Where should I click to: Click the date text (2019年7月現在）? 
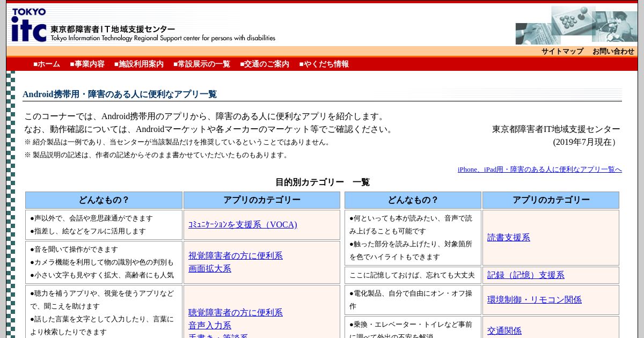point(587,142)
